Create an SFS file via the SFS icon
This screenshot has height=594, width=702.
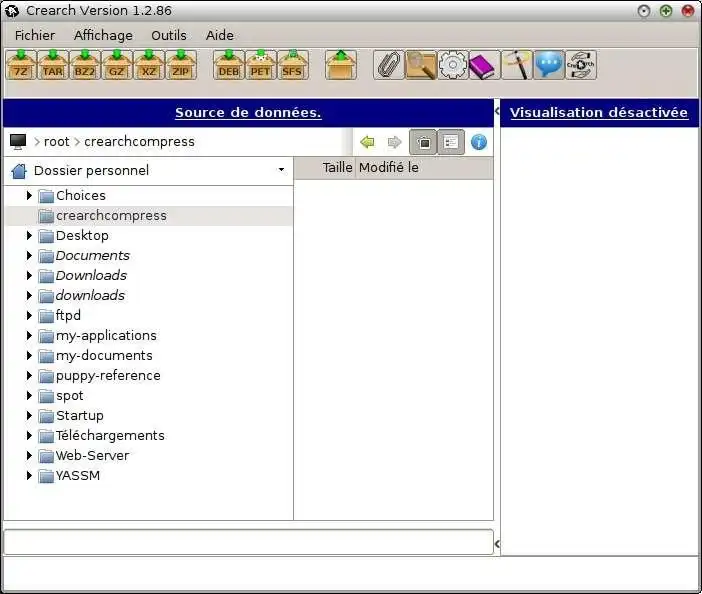(293, 65)
